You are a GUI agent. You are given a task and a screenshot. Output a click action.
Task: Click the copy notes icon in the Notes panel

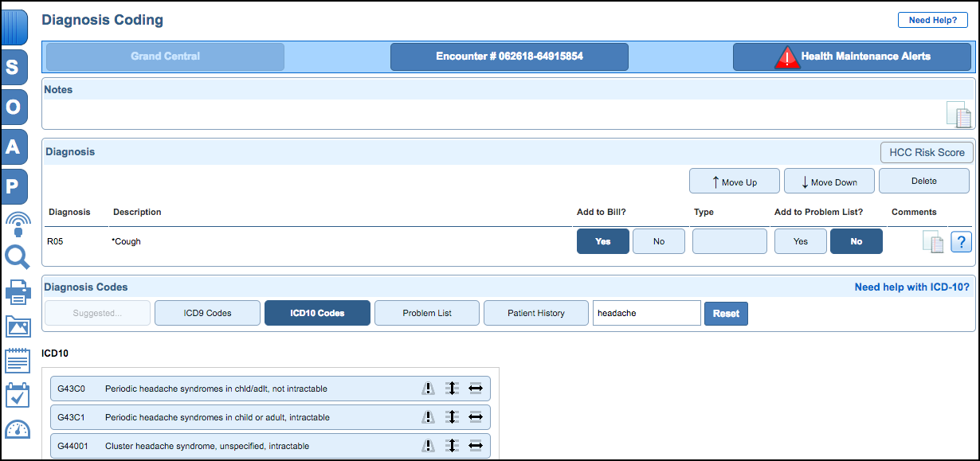[x=959, y=115]
